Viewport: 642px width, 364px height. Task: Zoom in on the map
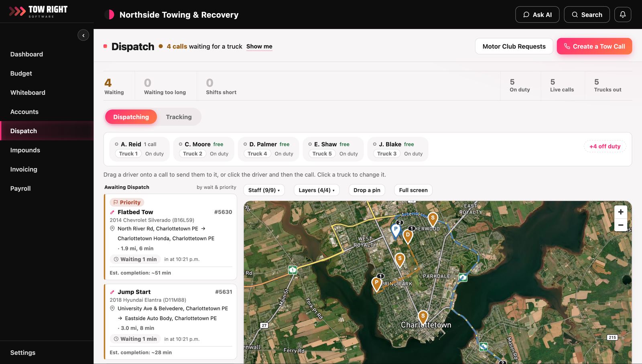621,212
